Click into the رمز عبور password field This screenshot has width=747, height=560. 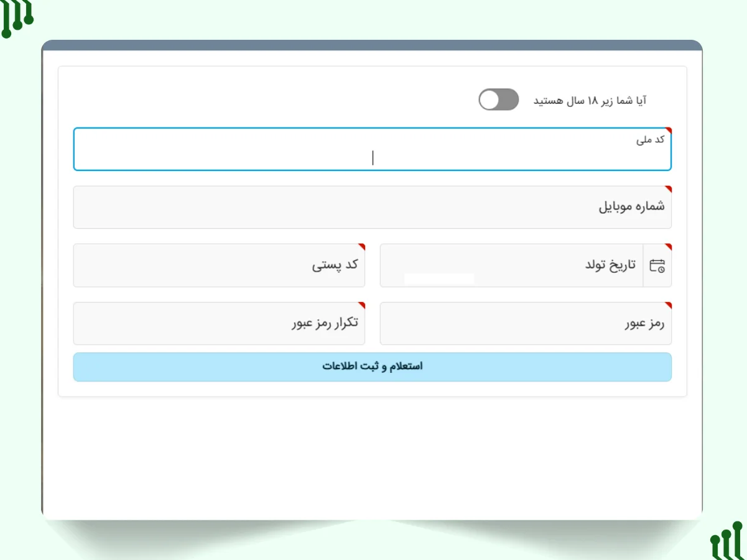(526, 324)
